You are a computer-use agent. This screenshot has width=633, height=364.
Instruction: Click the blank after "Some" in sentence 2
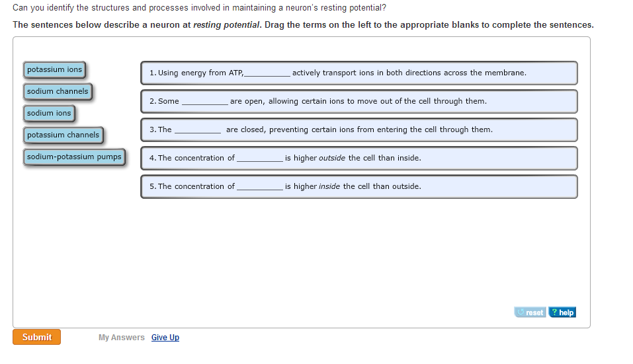[x=204, y=102]
